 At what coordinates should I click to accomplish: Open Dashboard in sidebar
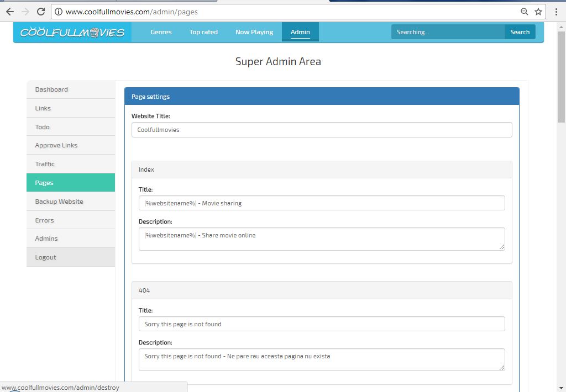click(71, 89)
